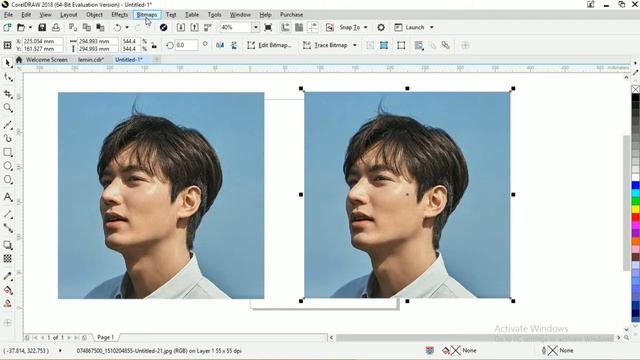Select the left portrait image

pyautogui.click(x=161, y=196)
